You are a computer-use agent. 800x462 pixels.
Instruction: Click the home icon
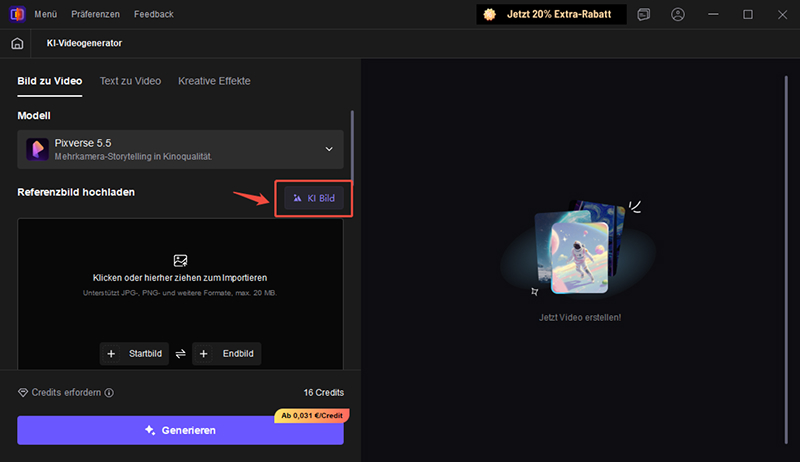pos(17,44)
